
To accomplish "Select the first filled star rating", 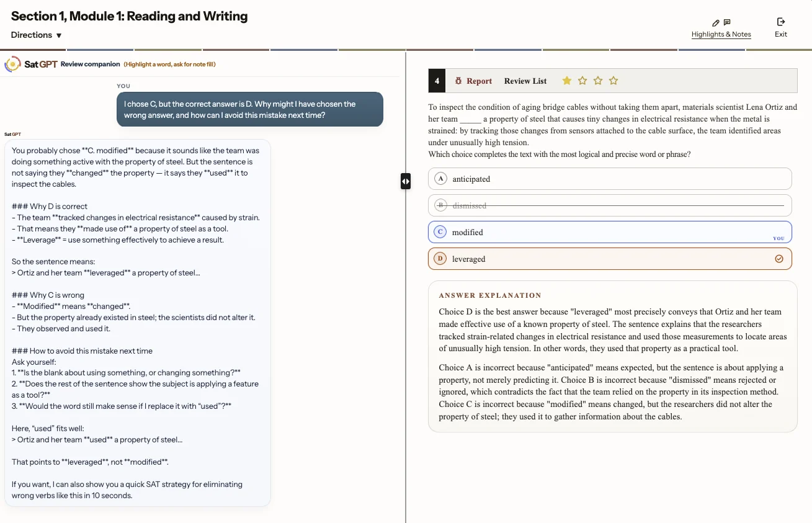I will point(567,81).
